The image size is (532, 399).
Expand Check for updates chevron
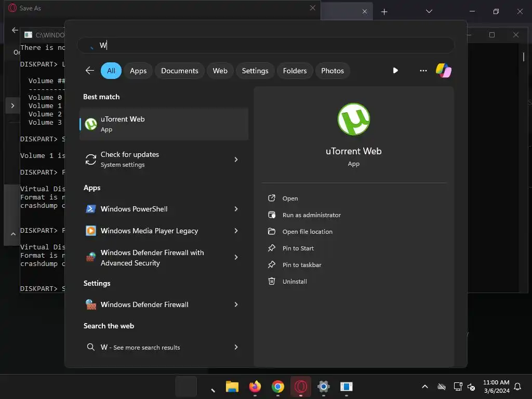[236, 159]
